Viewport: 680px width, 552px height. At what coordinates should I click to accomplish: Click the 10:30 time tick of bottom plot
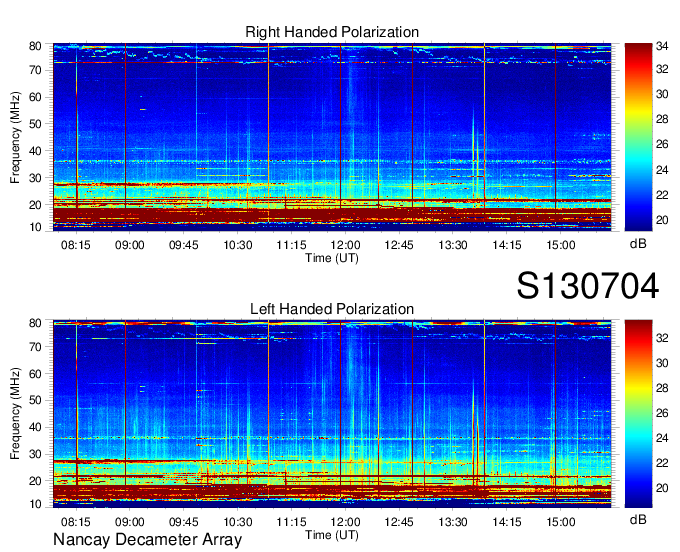[238, 522]
